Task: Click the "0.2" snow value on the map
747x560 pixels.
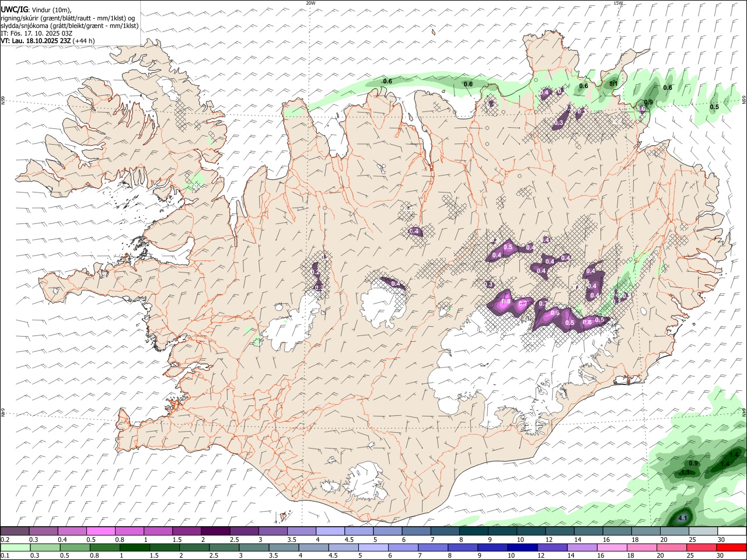Action: pos(316,272)
